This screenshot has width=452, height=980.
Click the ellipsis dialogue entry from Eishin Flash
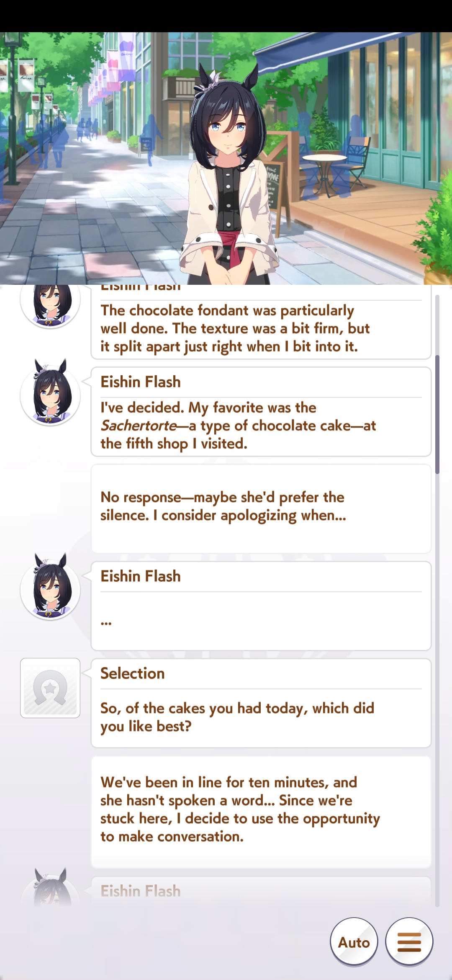point(261,606)
